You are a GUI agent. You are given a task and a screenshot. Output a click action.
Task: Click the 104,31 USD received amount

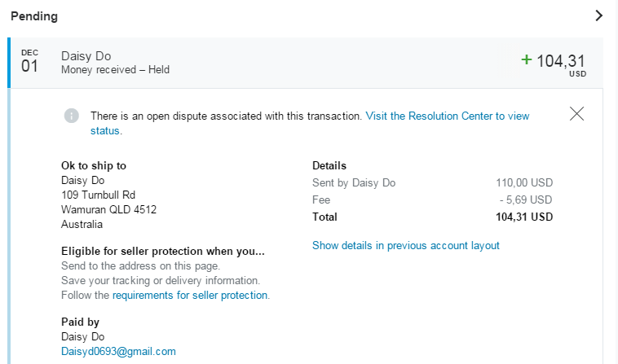pos(560,60)
